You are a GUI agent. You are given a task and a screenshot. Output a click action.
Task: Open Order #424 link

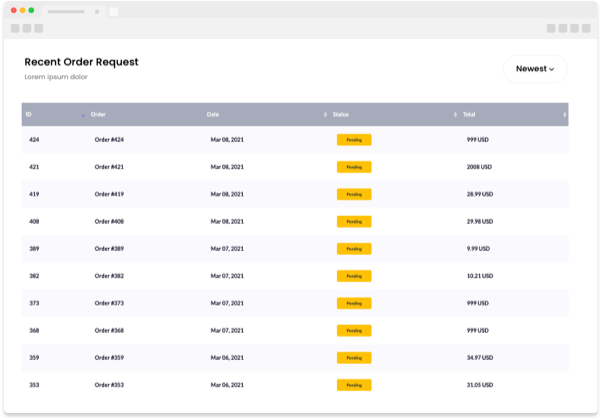click(109, 140)
